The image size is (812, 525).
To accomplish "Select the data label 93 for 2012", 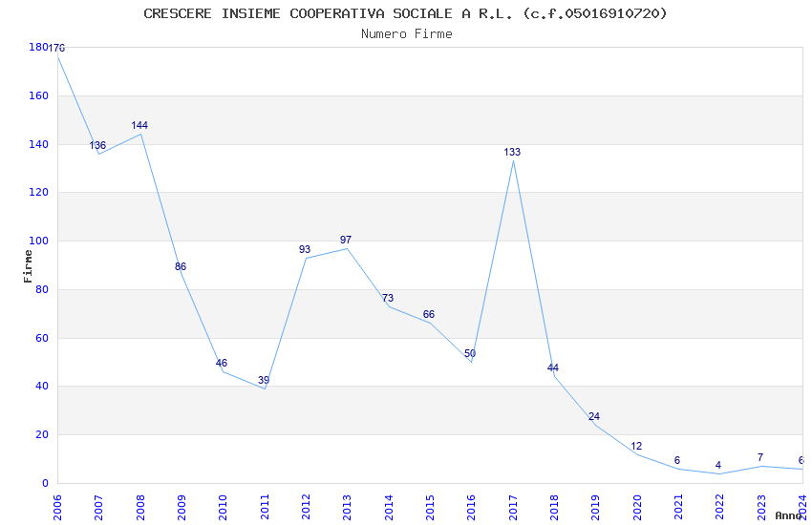I will (x=305, y=249).
